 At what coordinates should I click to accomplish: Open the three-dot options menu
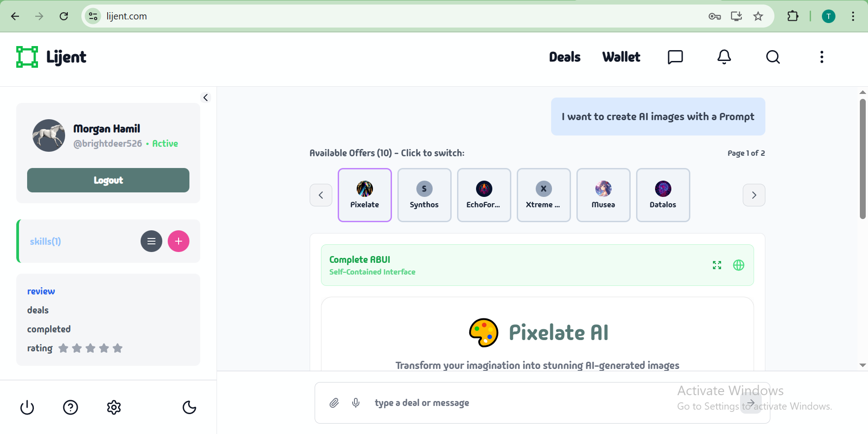pos(822,57)
